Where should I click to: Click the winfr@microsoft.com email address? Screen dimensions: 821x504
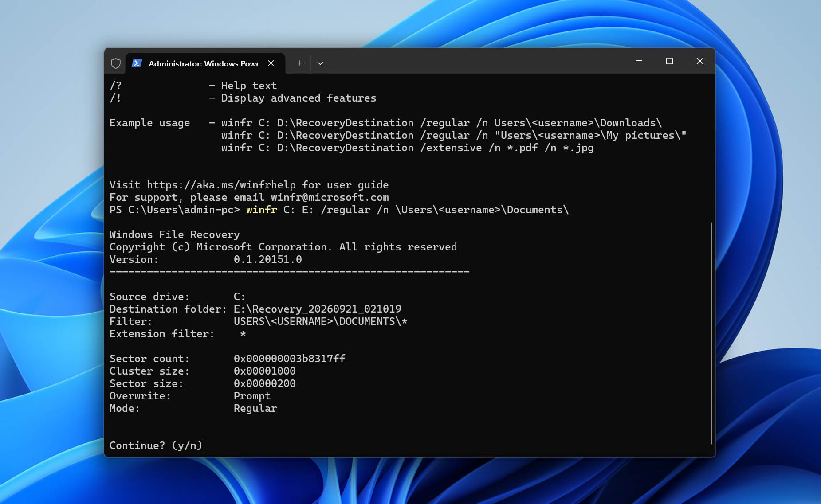tap(330, 197)
